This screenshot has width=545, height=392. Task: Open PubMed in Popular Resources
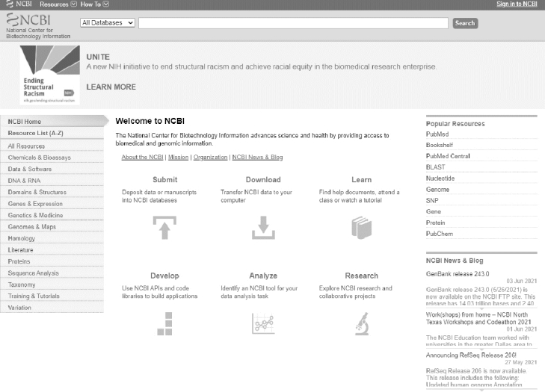(437, 134)
